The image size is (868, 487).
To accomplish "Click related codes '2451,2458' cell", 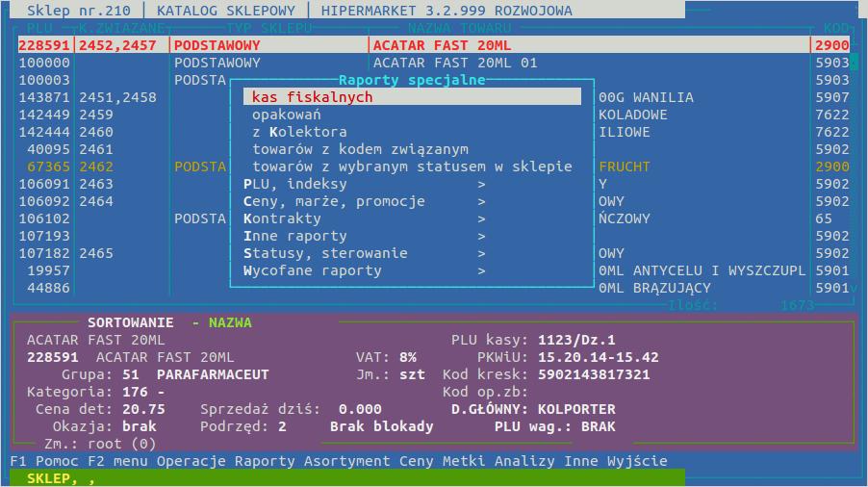I will [118, 97].
